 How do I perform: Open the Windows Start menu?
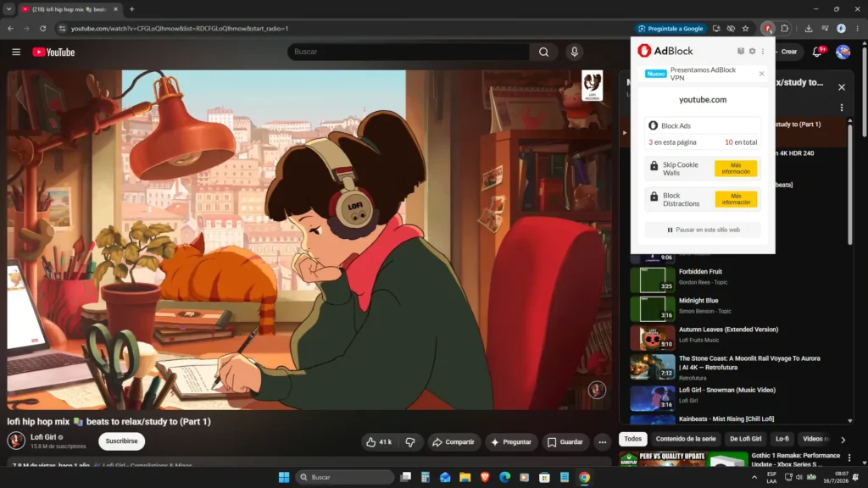pyautogui.click(x=284, y=477)
